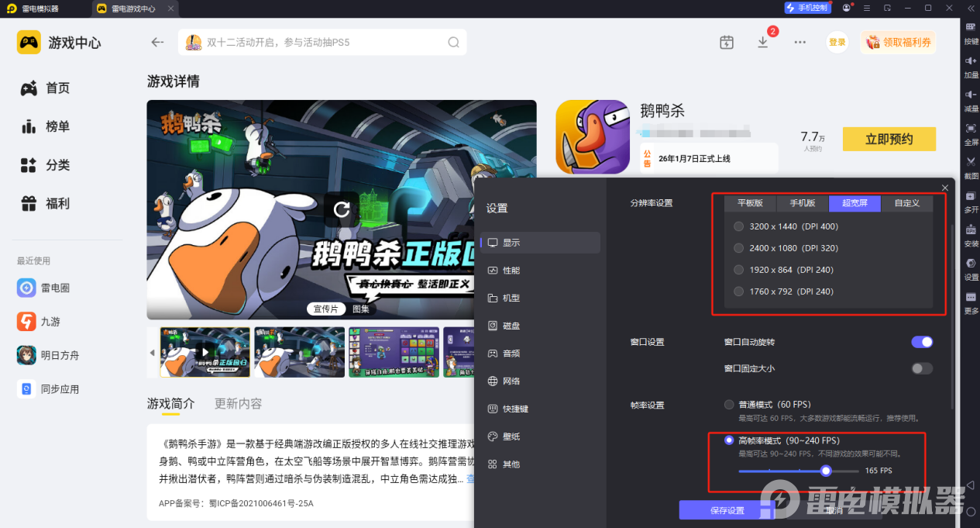Switch to 手机版 resolution tab
The image size is (980, 528).
(x=803, y=203)
